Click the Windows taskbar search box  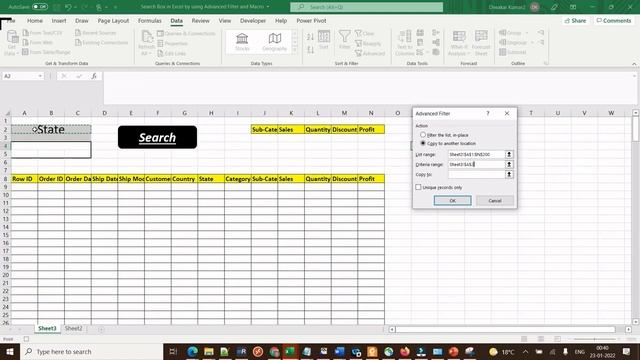pyautogui.click(x=91, y=351)
